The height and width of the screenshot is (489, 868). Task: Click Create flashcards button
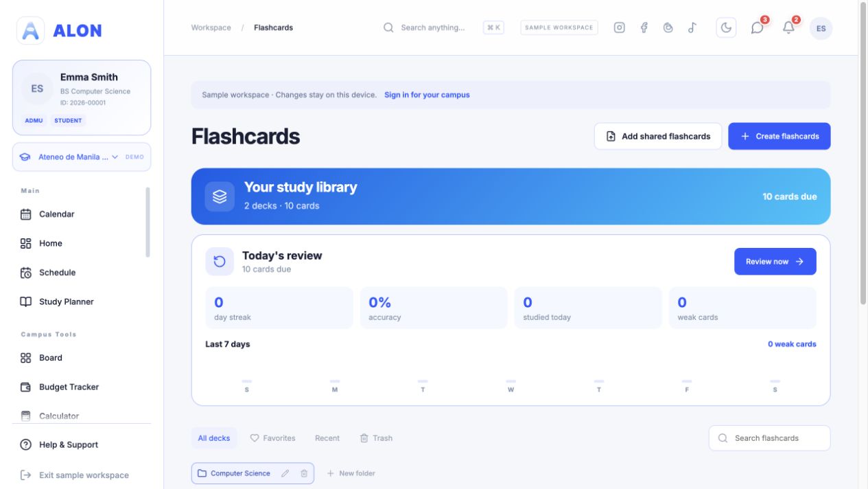pyautogui.click(x=779, y=136)
